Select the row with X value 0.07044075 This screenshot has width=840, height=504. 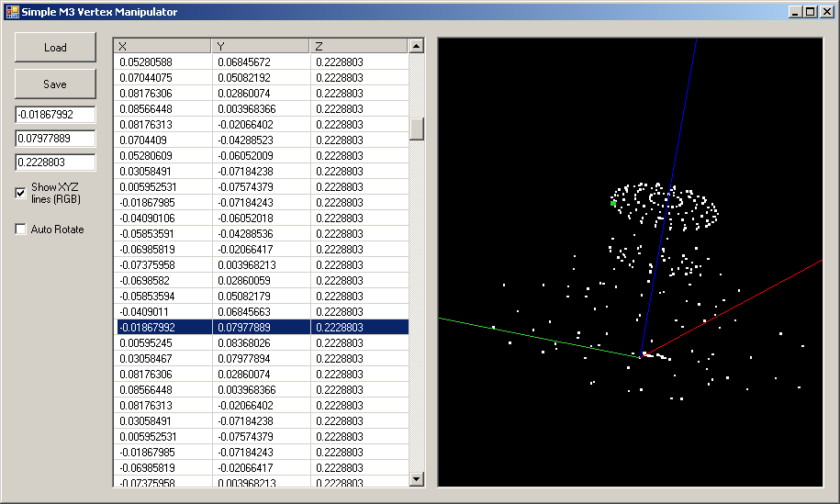(x=262, y=78)
